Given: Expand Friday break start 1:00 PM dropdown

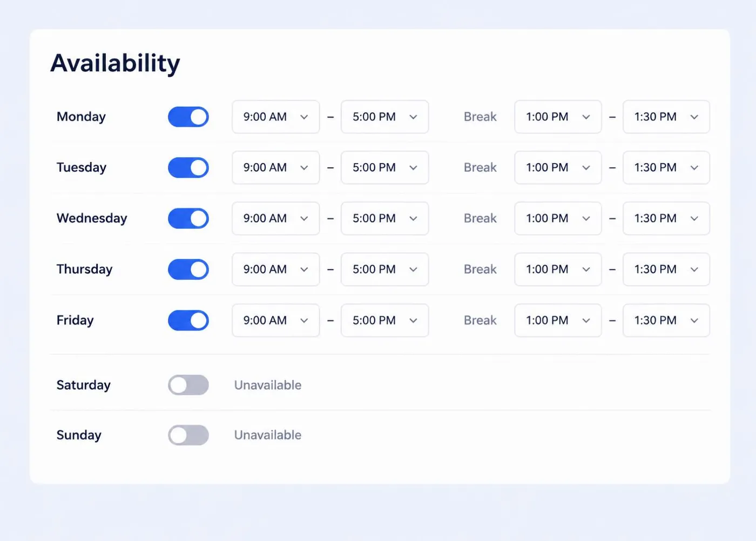Looking at the screenshot, I should tap(558, 320).
